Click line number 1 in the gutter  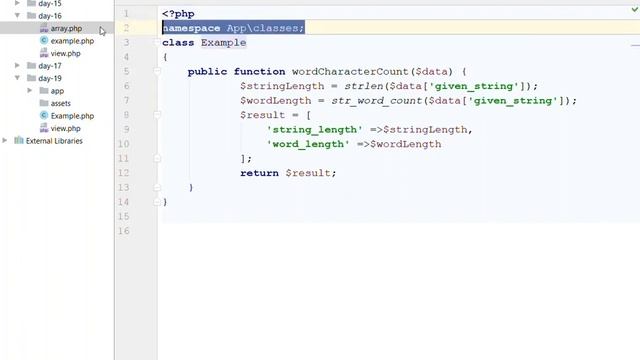[x=126, y=13]
